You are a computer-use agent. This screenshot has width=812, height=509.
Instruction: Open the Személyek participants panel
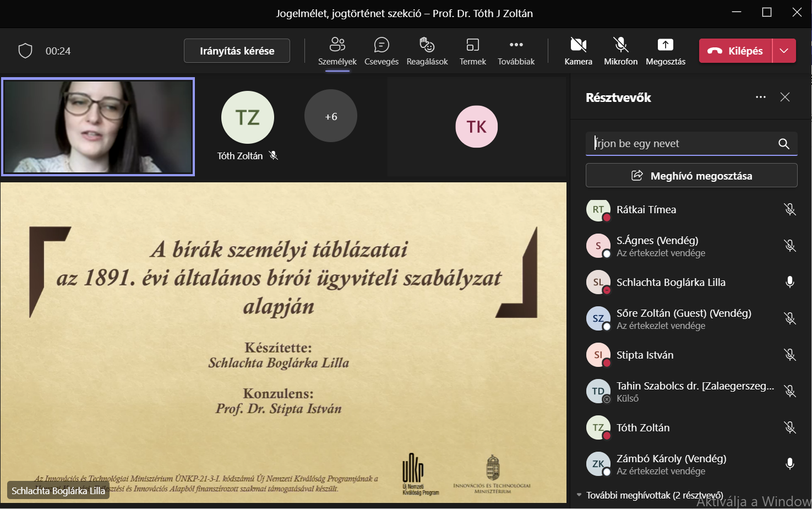[337, 51]
